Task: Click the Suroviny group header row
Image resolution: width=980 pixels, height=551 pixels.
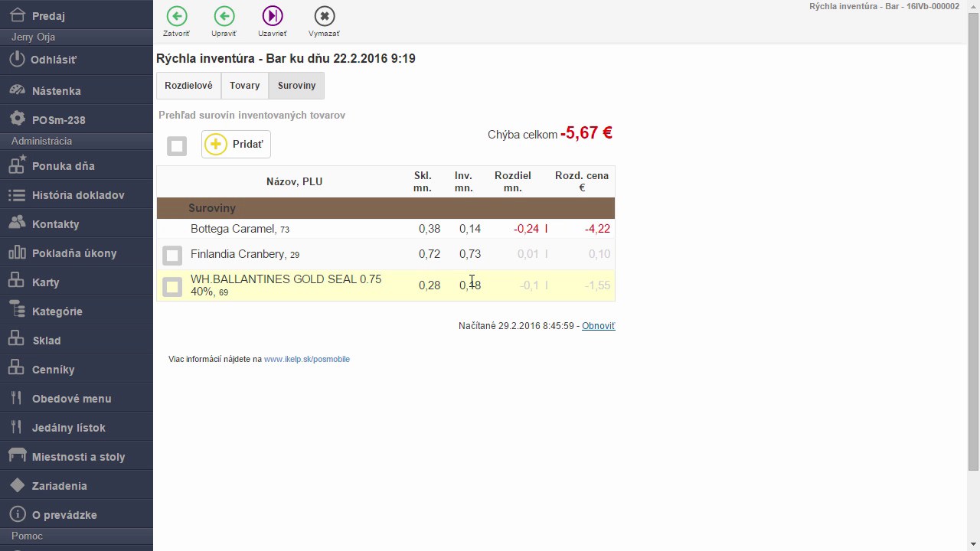Action: coord(386,208)
